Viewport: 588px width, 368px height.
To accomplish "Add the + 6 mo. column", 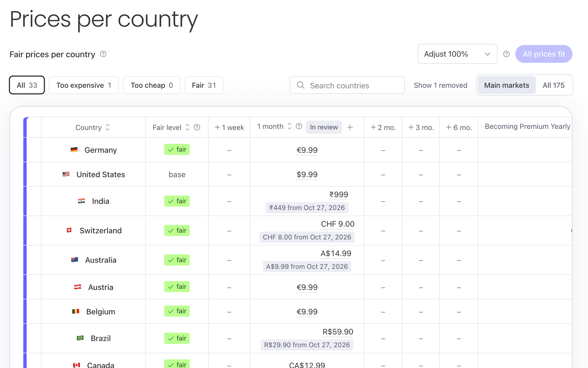I will coord(459,127).
